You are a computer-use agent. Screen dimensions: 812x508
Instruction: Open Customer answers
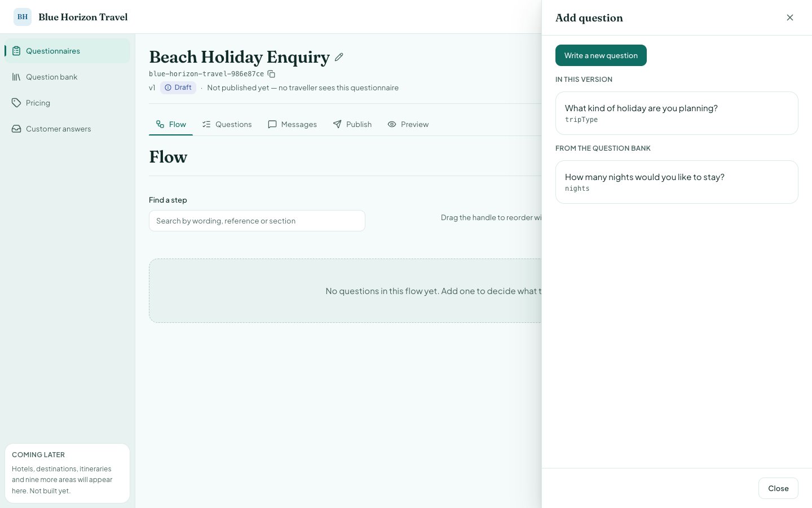(68, 129)
